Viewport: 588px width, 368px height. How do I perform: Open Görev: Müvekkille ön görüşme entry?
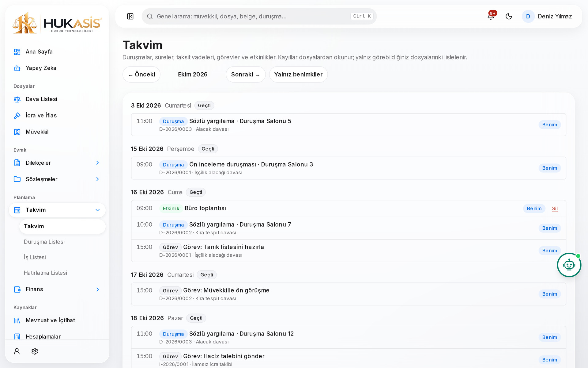coord(349,294)
